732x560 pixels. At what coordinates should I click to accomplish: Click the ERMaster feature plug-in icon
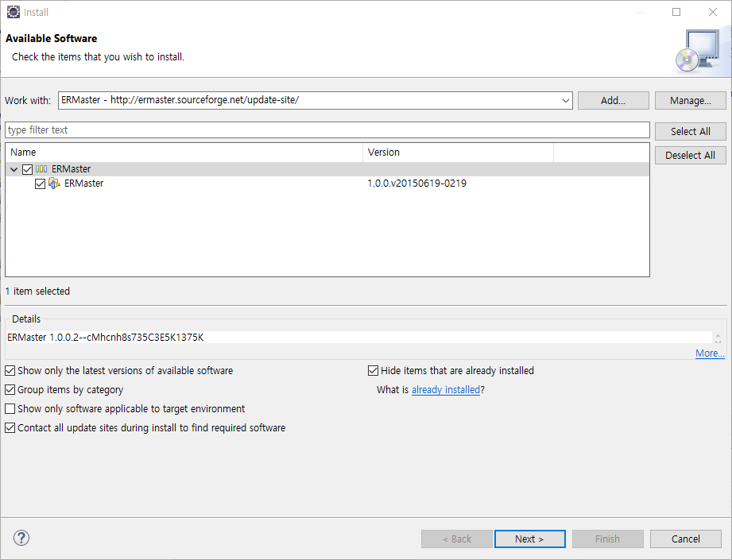click(x=54, y=183)
